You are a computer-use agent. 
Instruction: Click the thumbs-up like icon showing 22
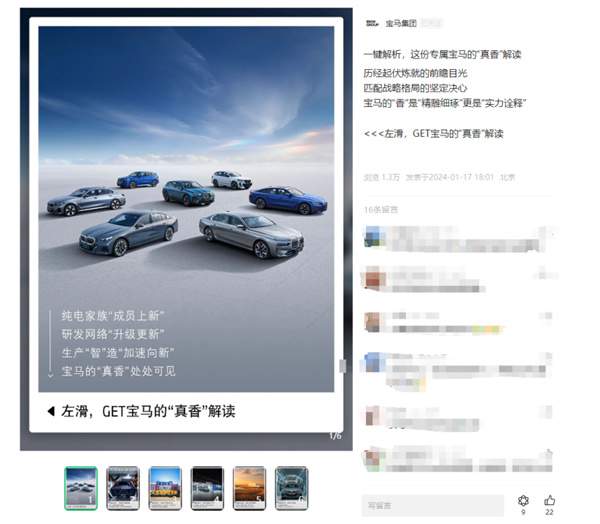pos(549,500)
